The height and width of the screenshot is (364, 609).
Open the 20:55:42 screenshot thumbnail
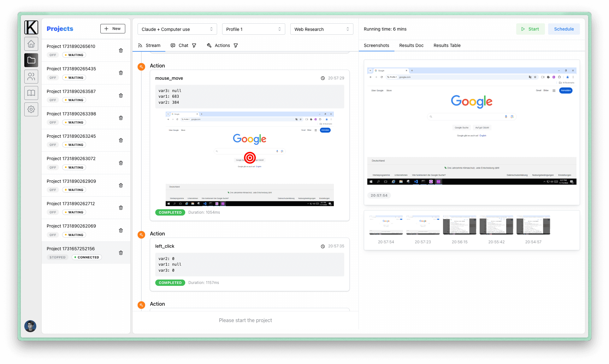click(x=496, y=225)
